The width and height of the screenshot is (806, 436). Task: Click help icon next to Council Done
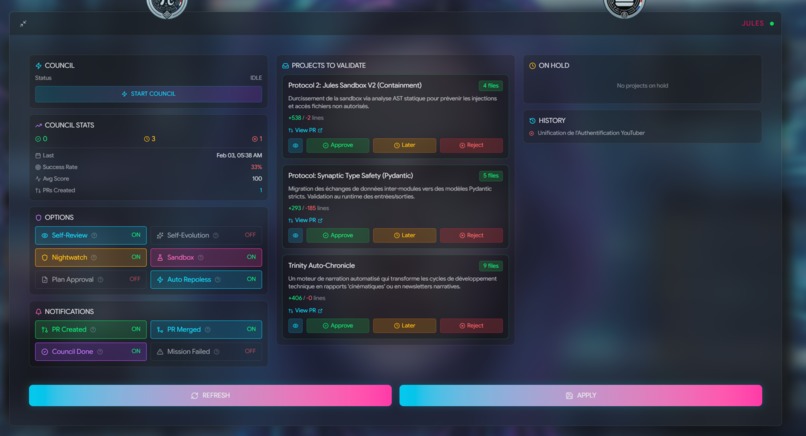pos(100,352)
